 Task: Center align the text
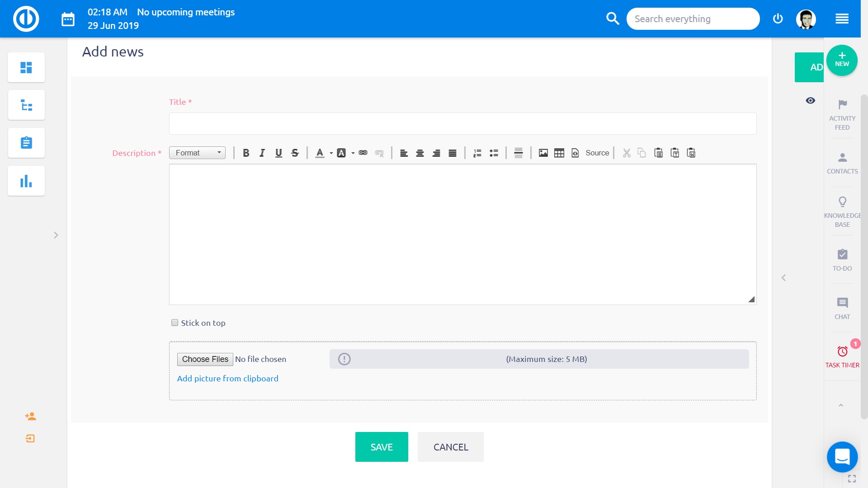pos(420,153)
